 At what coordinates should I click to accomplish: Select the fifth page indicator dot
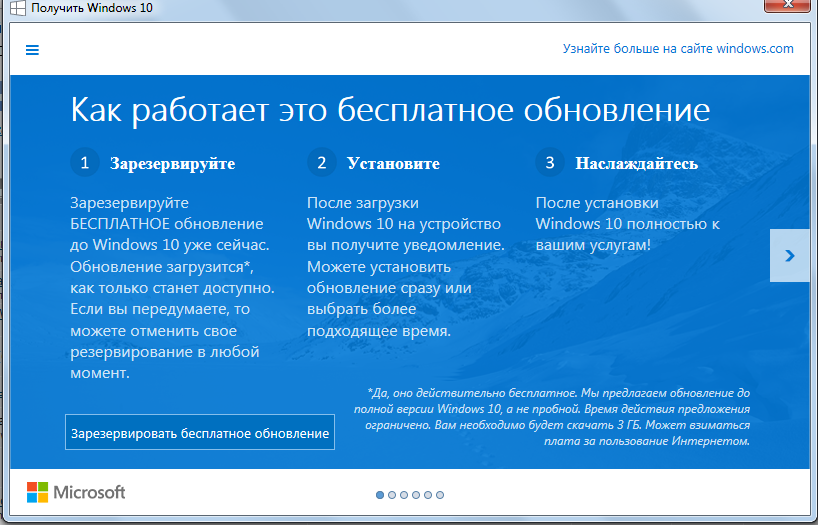pos(428,495)
